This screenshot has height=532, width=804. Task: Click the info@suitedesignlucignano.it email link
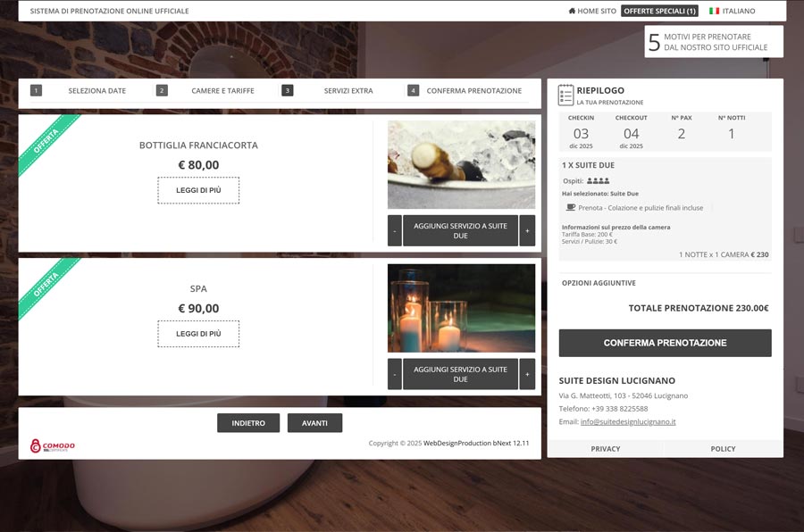627,421
